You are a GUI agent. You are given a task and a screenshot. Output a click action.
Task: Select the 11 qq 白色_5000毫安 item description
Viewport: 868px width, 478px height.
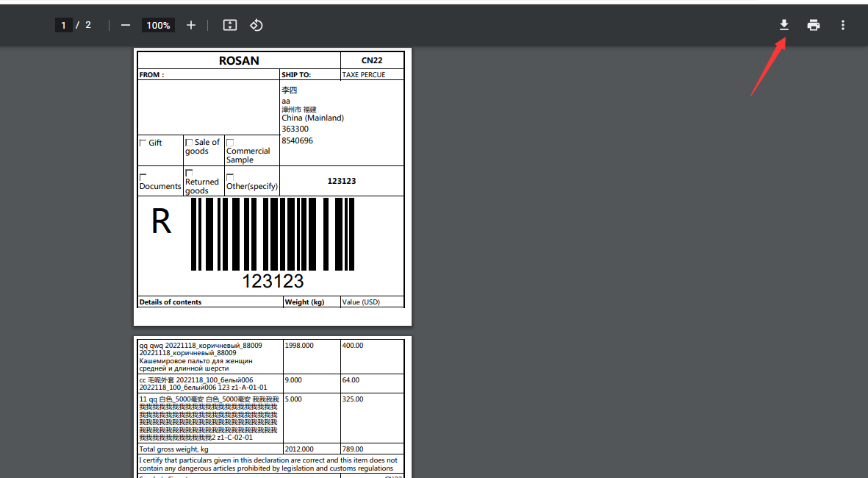209,418
